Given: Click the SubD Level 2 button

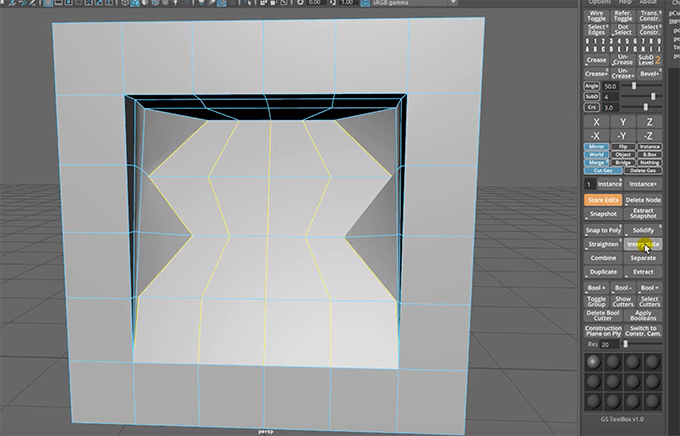Looking at the screenshot, I should point(649,60).
